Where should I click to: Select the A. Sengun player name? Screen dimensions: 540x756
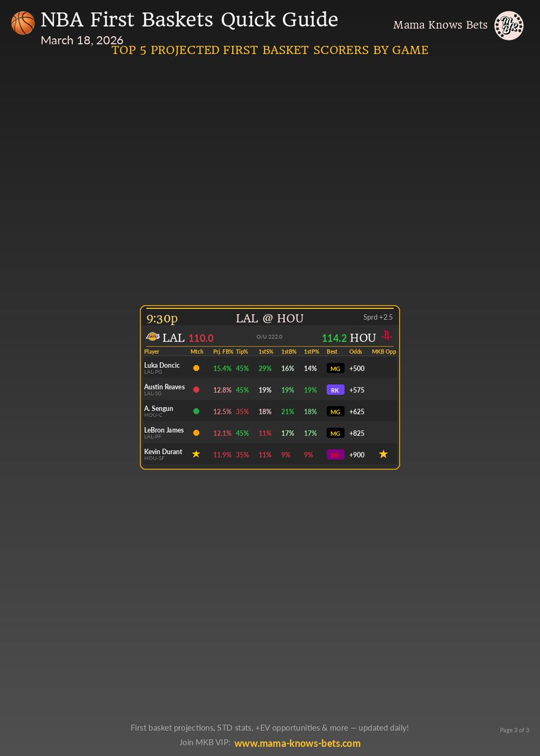159,408
